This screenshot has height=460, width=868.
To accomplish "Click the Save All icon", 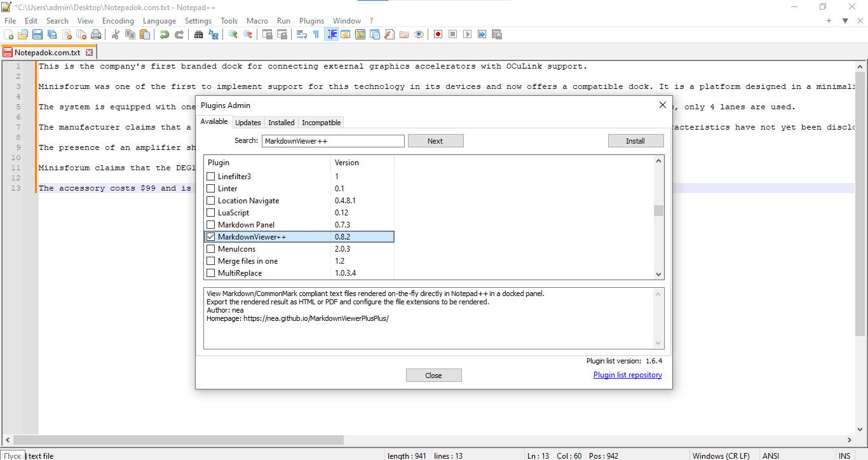I will pyautogui.click(x=52, y=34).
